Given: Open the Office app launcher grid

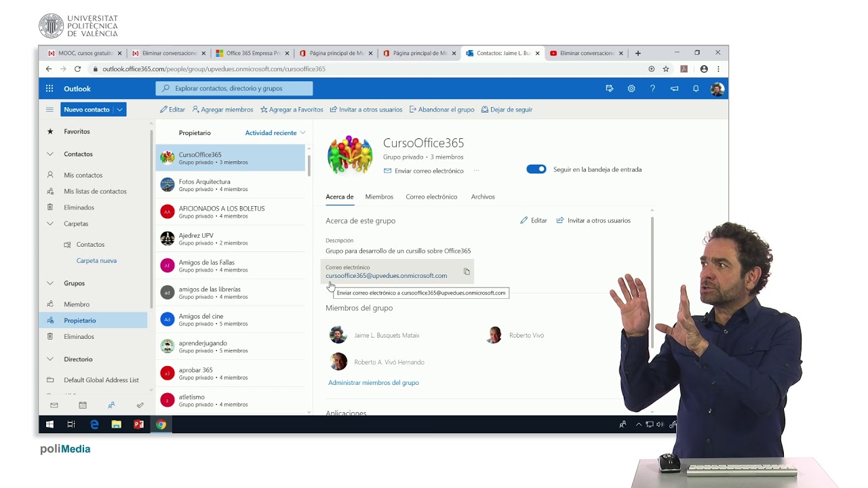Looking at the screenshot, I should click(x=50, y=89).
